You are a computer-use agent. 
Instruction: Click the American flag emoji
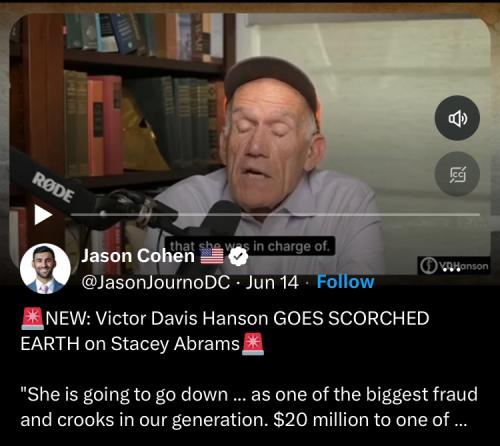212,256
